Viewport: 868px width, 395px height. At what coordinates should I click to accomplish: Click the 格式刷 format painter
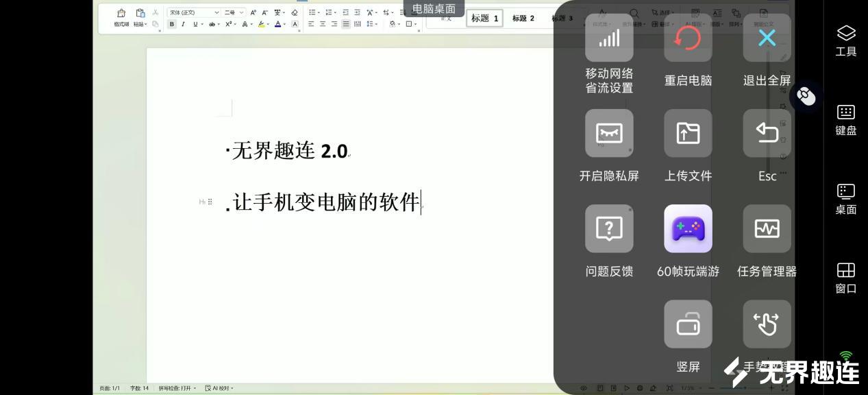point(121,18)
